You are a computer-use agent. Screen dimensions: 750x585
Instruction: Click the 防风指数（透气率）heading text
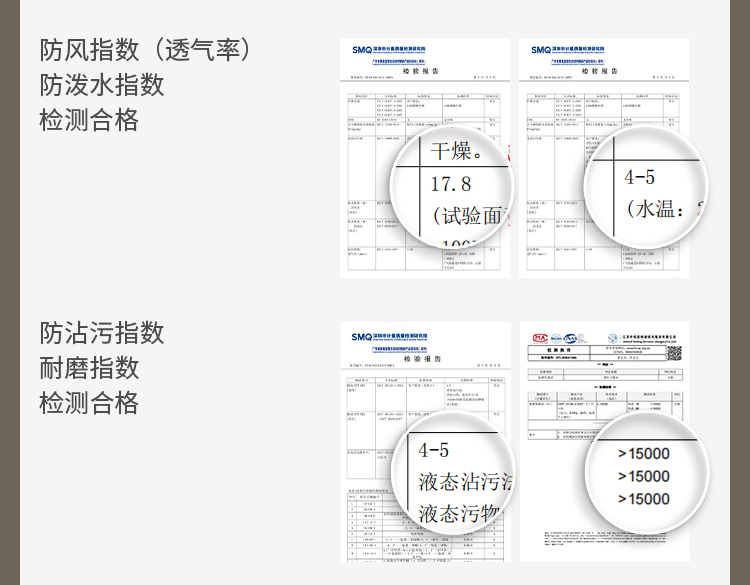pos(145,49)
